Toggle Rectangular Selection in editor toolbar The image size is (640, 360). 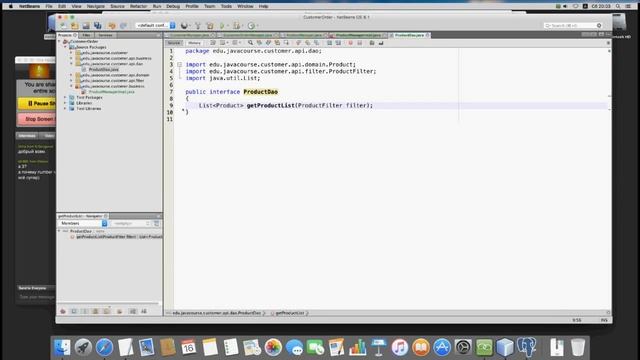[x=286, y=43]
